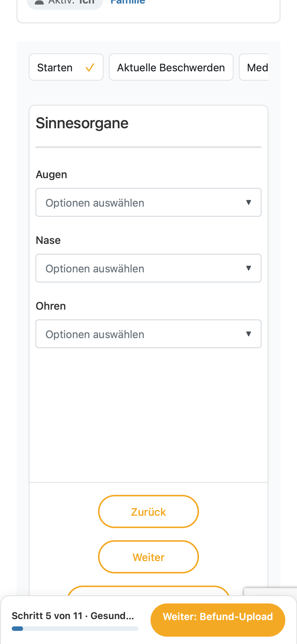Click the Augen dropdown arrow
The width and height of the screenshot is (297, 644).
point(248,202)
